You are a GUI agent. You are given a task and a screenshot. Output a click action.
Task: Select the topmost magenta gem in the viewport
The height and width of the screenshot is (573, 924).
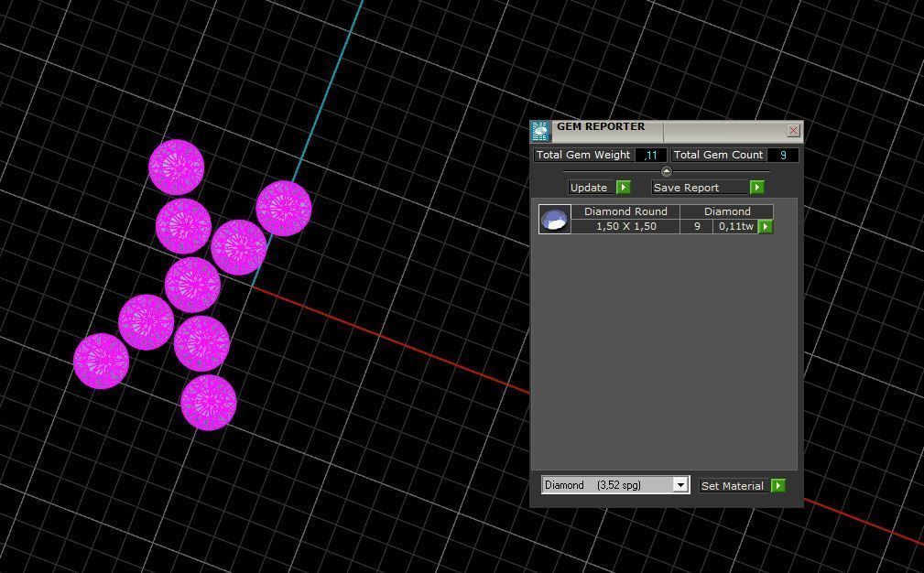pos(176,168)
